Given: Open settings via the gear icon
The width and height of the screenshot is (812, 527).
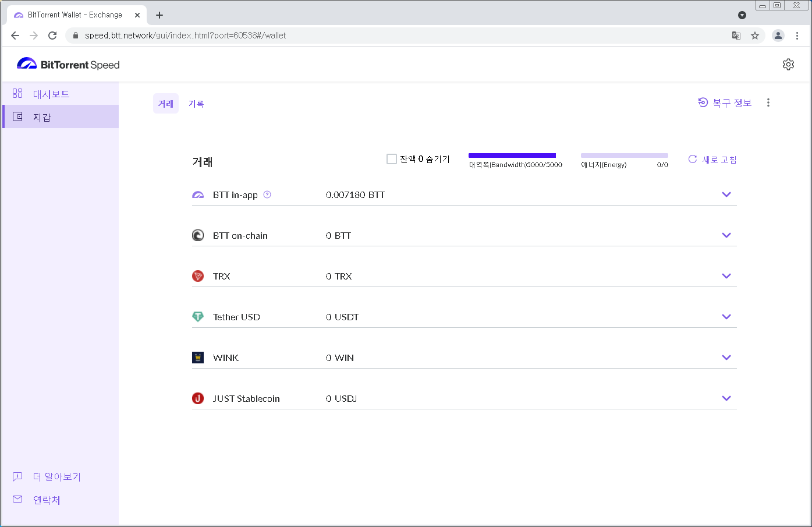Looking at the screenshot, I should (x=788, y=65).
